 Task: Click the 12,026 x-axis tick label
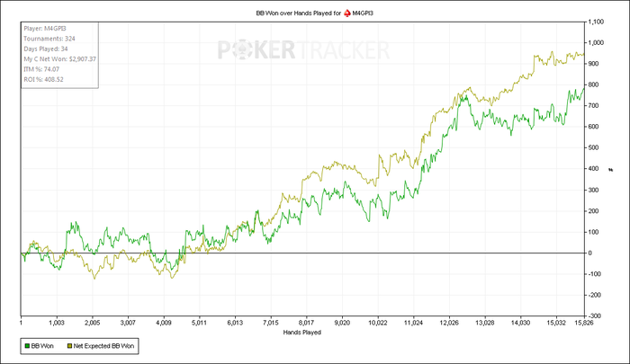pos(449,323)
